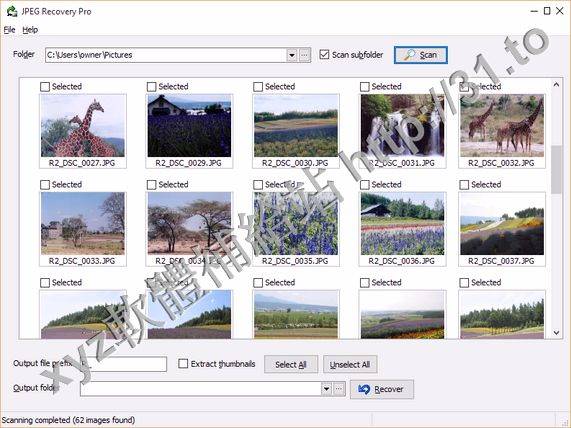Select the R2_DSC_0027.JPG giraffe thumbnail
This screenshot has height=428, width=571.
[x=83, y=126]
